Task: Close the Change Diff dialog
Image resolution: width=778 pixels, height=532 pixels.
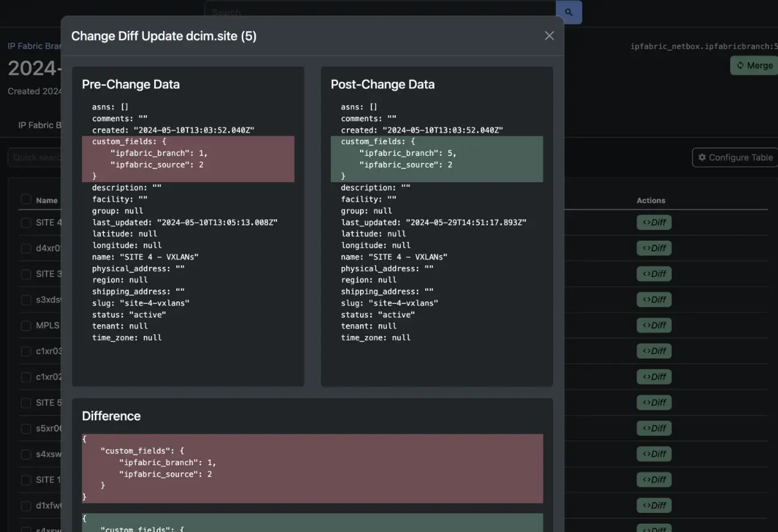Action: click(549, 36)
